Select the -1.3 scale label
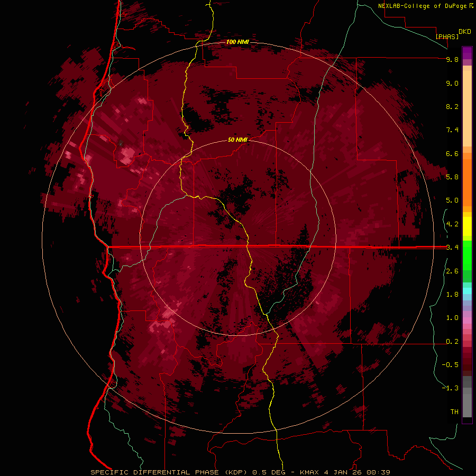 coord(450,388)
